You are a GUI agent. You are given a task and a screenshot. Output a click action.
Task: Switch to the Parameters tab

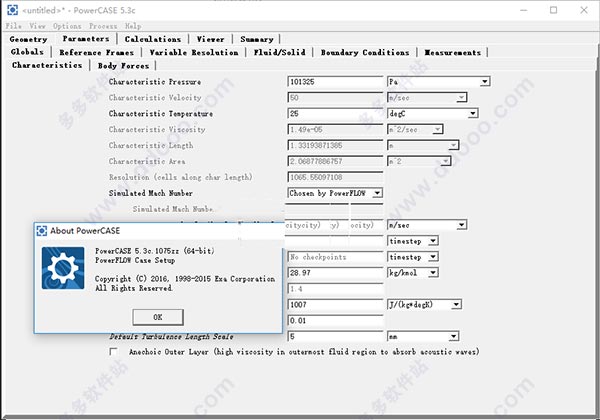(86, 39)
